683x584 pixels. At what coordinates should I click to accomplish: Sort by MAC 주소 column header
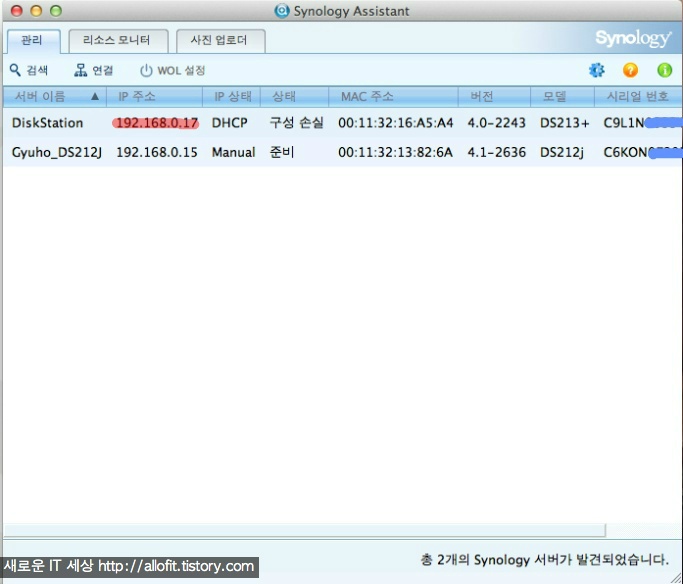pyautogui.click(x=393, y=96)
